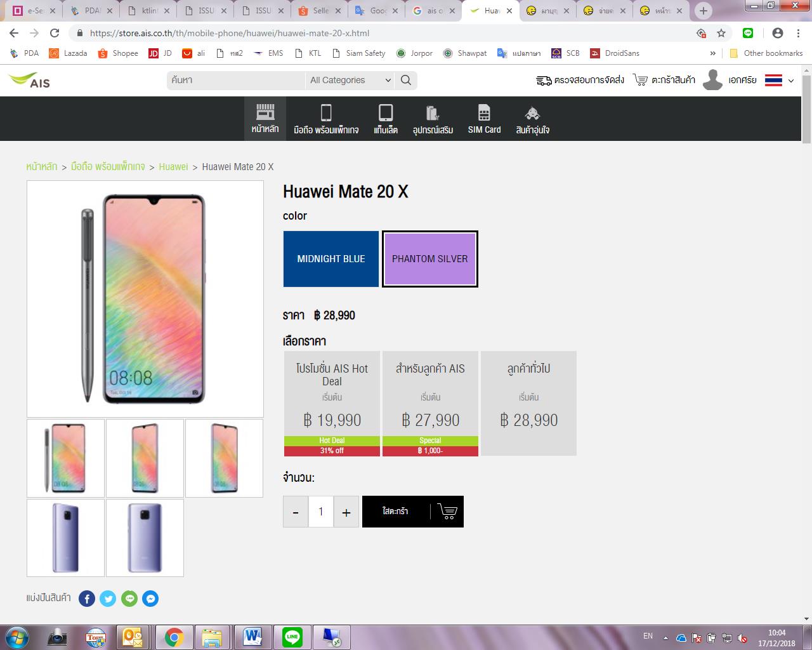
Task: Share product via Messenger
Action: [x=150, y=599]
